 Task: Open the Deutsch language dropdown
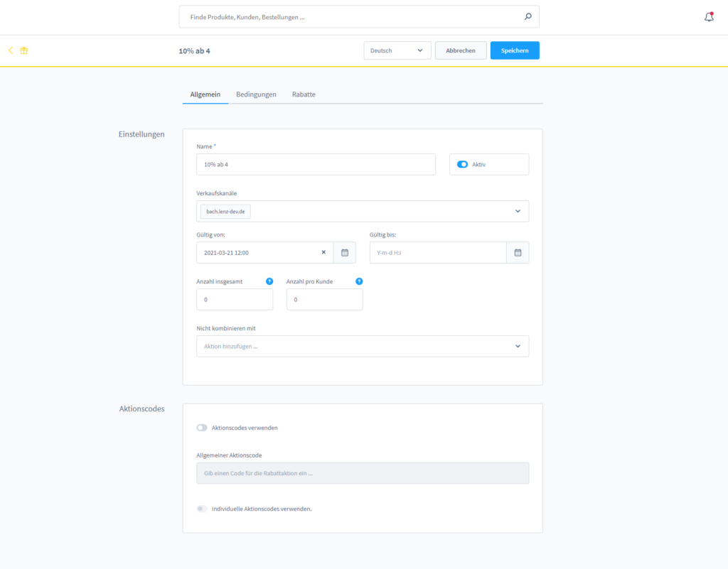tap(397, 50)
